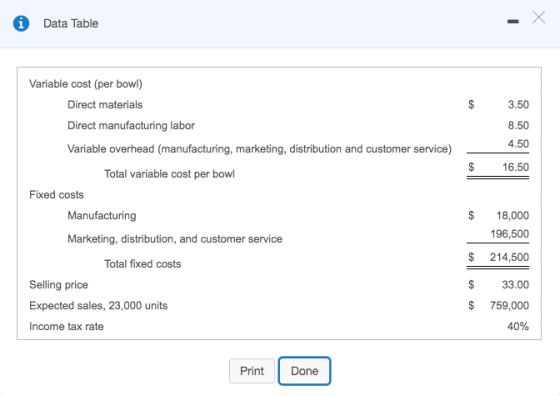Click 'Expected sales, 23,000 units' label
The image size is (560, 396).
click(99, 306)
